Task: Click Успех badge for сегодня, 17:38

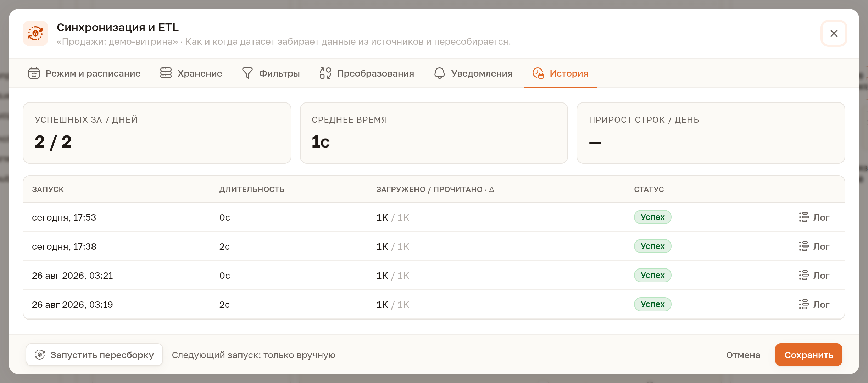Action: coord(652,246)
